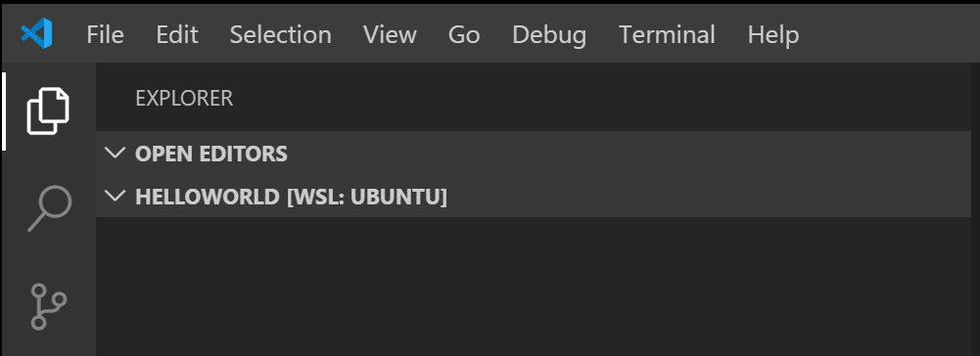Viewport: 980px width, 356px height.
Task: Collapse HELLOWORLD folder using its chevron
Action: point(116,197)
